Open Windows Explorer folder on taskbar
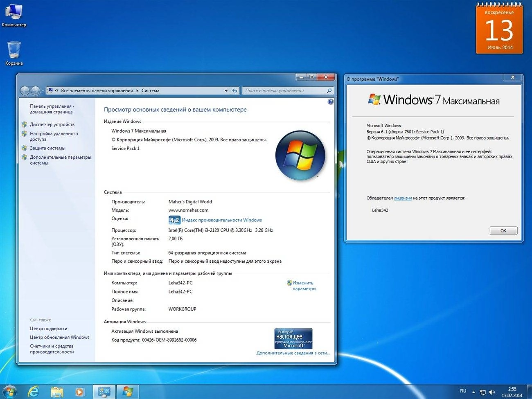 [57, 392]
